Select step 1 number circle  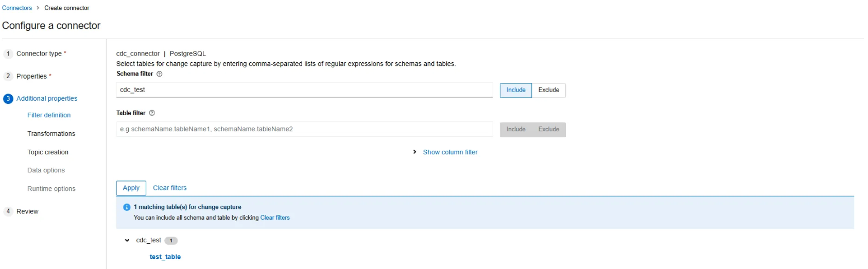coord(8,53)
